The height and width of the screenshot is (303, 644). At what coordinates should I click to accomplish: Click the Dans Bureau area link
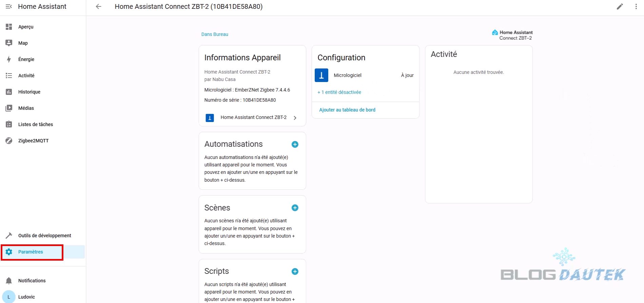215,34
